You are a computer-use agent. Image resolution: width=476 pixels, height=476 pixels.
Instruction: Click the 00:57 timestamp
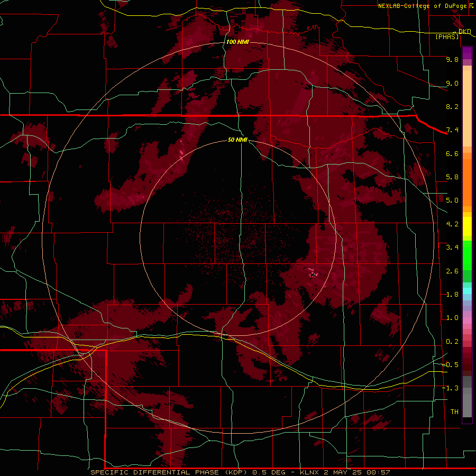pyautogui.click(x=378, y=472)
